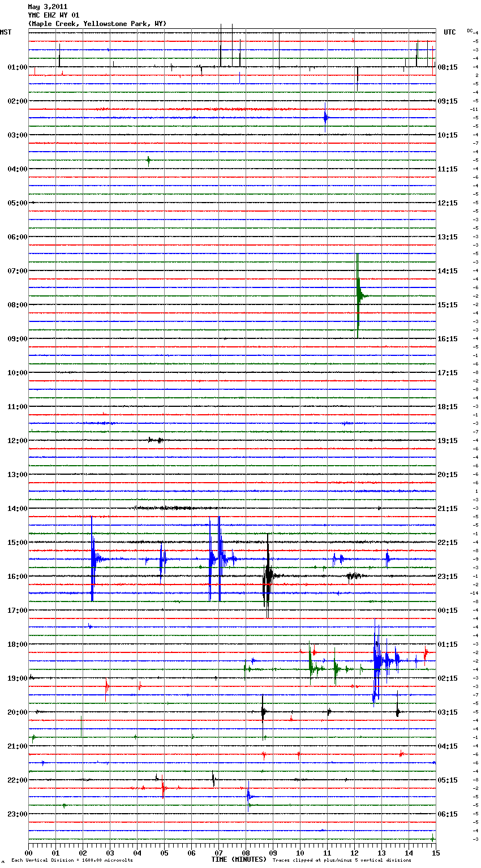The image size is (481, 868).
Task: Click the "-11" DC offset value
Action: pos(475,109)
